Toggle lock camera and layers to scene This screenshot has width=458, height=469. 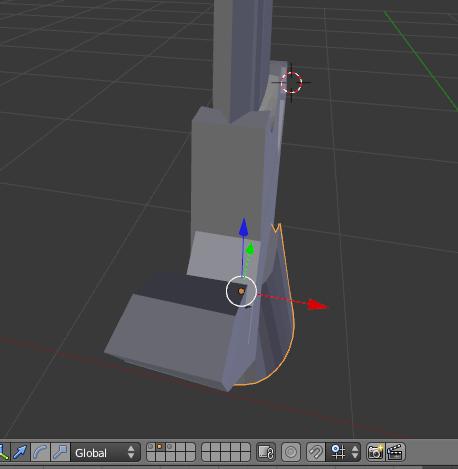click(x=266, y=453)
